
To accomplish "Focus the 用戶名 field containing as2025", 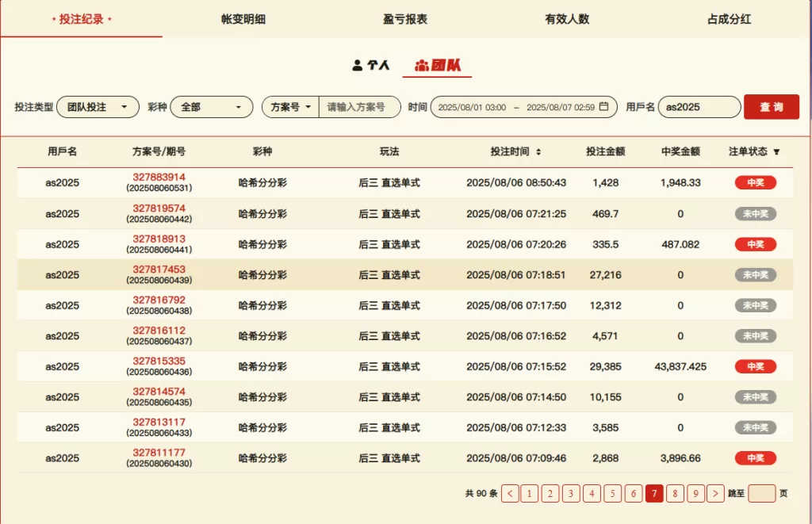I will click(x=699, y=107).
